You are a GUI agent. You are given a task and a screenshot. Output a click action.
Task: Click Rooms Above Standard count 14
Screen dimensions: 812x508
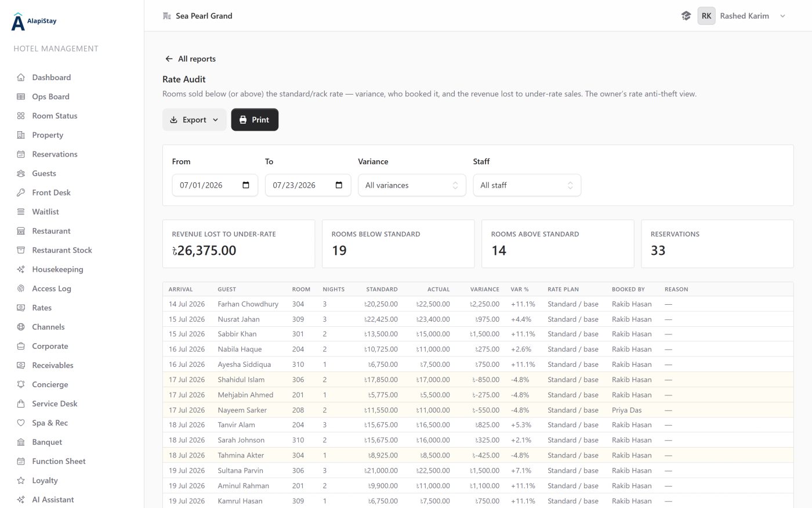click(x=499, y=250)
